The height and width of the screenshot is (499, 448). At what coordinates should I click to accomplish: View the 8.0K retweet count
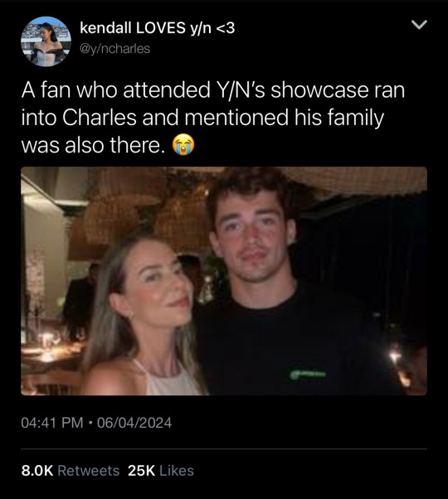pos(37,471)
